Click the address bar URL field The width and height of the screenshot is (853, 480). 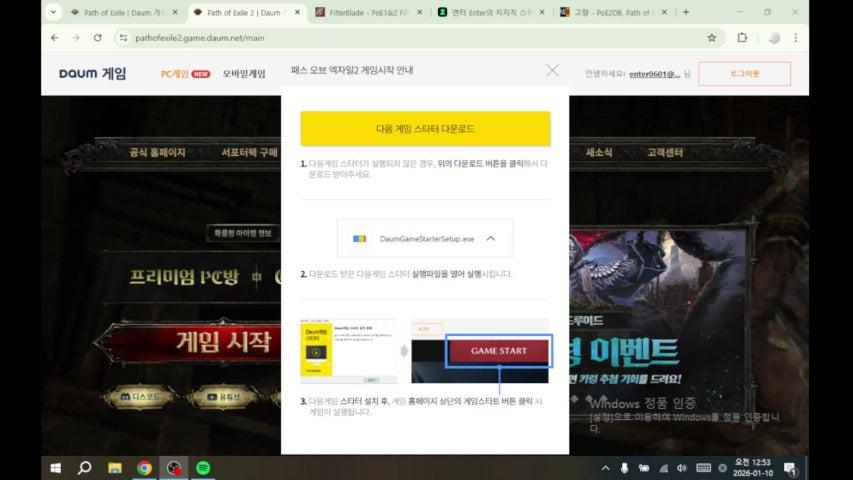400,37
